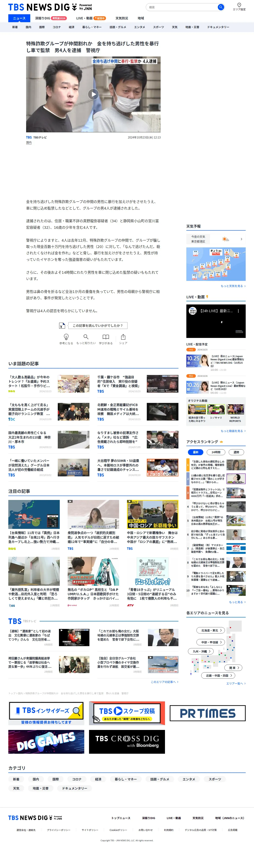Switch to the 地域 tab

pos(141,18)
